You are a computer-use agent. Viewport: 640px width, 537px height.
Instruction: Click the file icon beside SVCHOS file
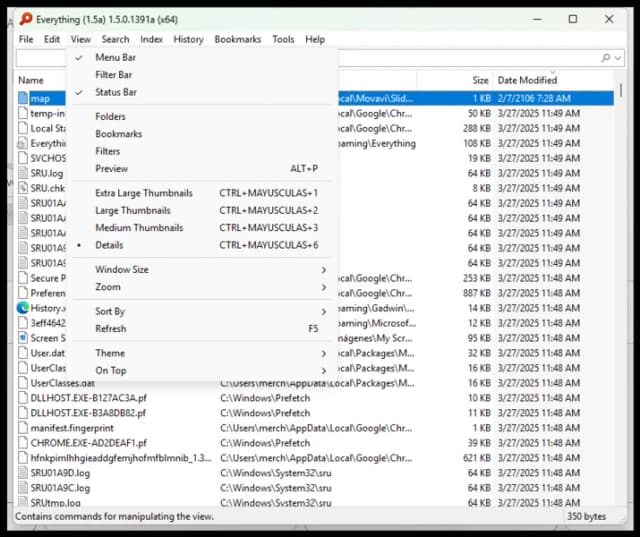(23, 158)
